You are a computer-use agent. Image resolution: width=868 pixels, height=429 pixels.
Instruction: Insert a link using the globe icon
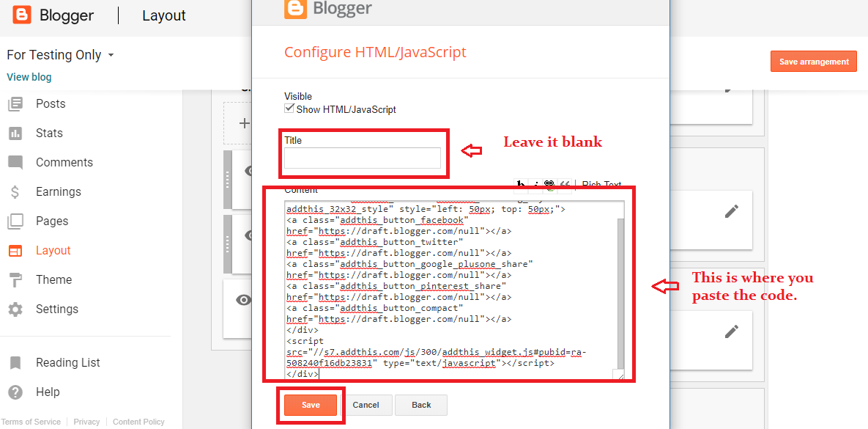click(x=549, y=183)
